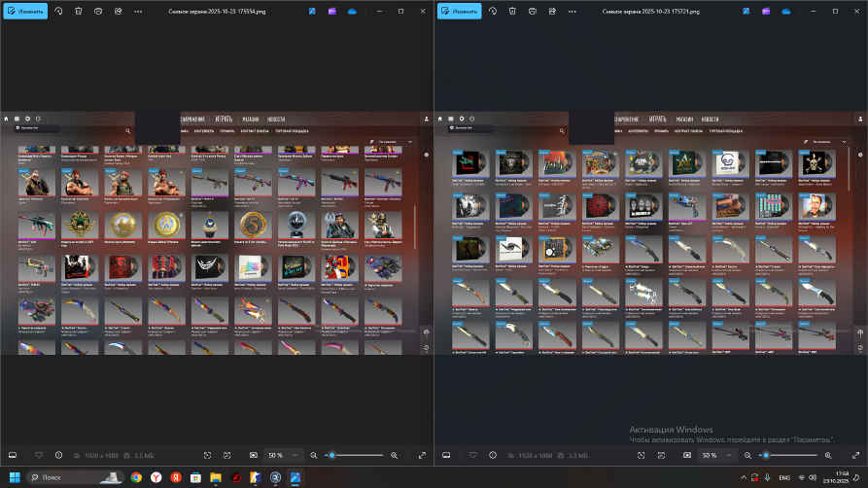
Task: Fit image to window in left Photos window
Action: [x=208, y=455]
